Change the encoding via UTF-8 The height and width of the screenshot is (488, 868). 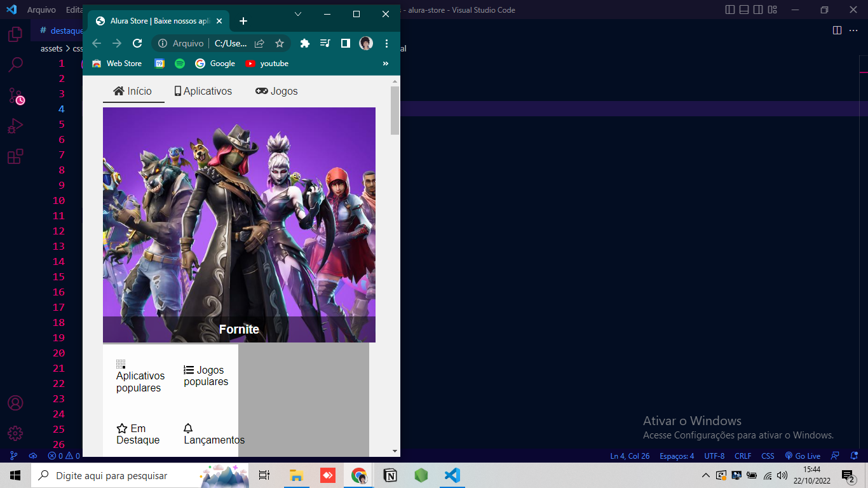(714, 456)
